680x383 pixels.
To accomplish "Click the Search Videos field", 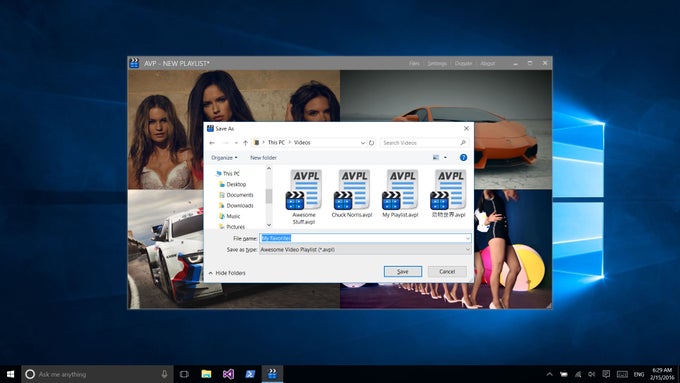I will point(425,143).
